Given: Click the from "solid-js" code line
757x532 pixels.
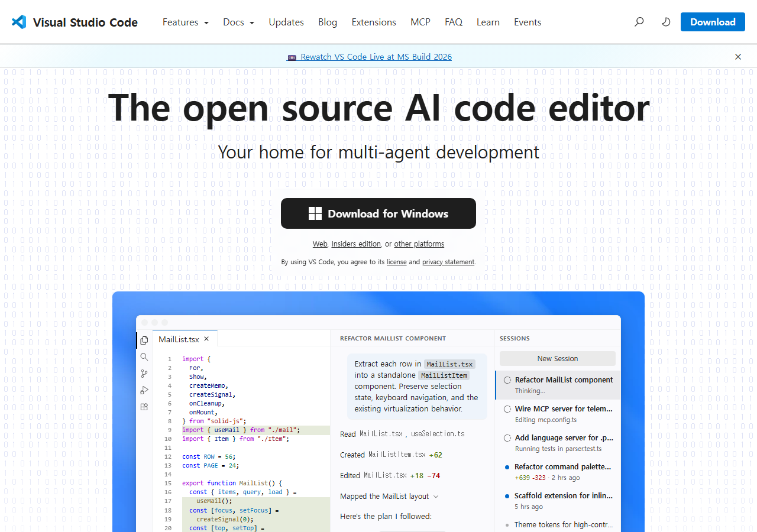Looking at the screenshot, I should [x=214, y=421].
